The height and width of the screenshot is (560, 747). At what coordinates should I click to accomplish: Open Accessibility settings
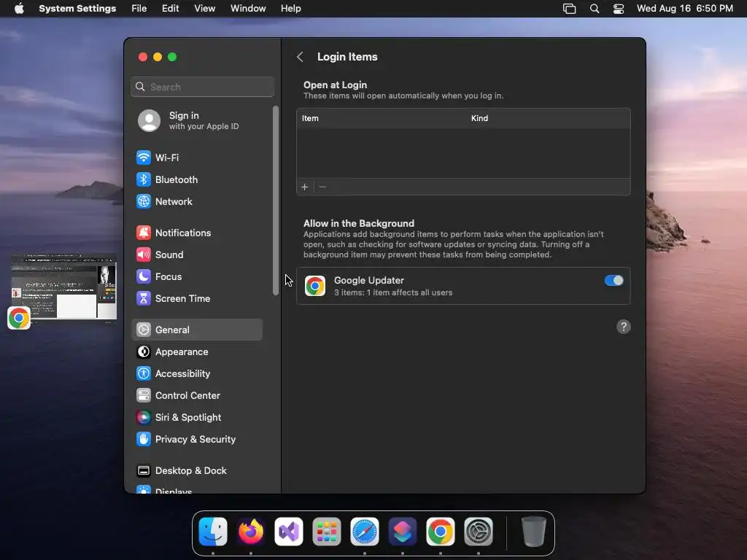(197, 374)
